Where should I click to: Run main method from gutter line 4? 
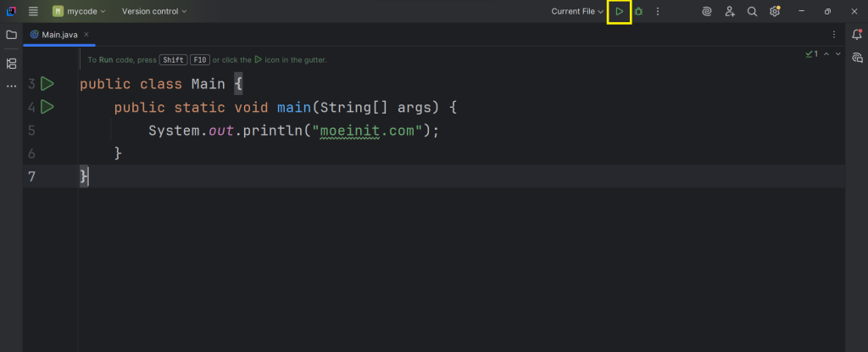47,106
